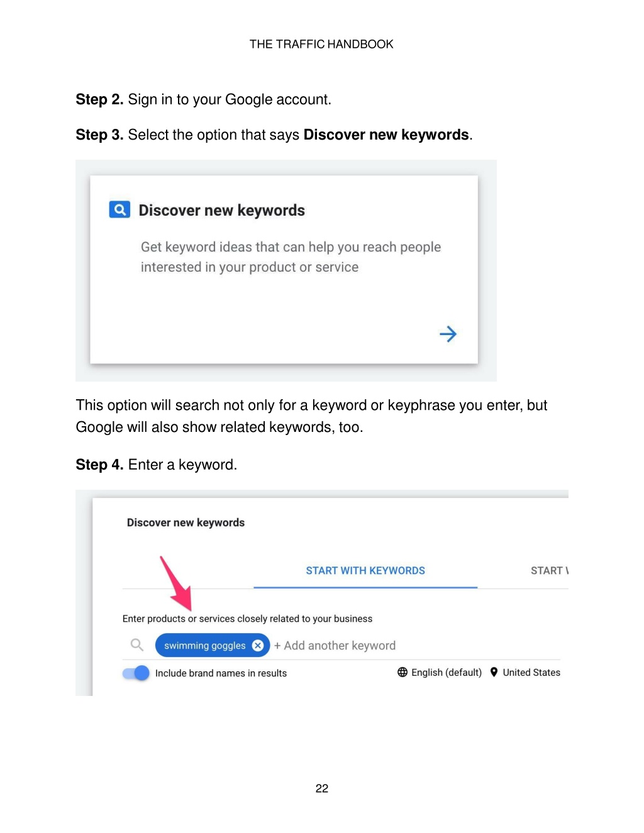Click the pink arrow annotation
The width and height of the screenshot is (644, 833).
(x=176, y=583)
